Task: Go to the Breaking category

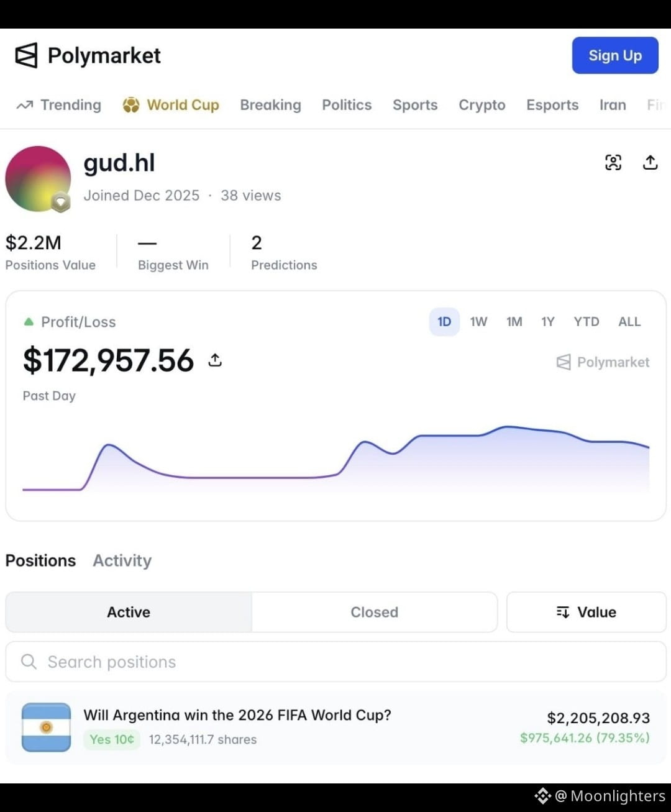Action: coord(270,105)
